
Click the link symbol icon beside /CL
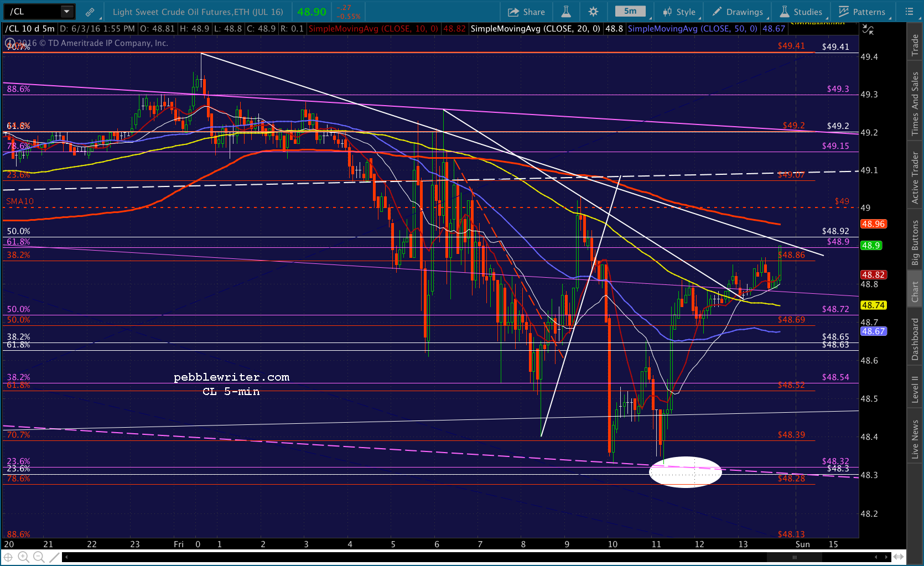(x=90, y=12)
